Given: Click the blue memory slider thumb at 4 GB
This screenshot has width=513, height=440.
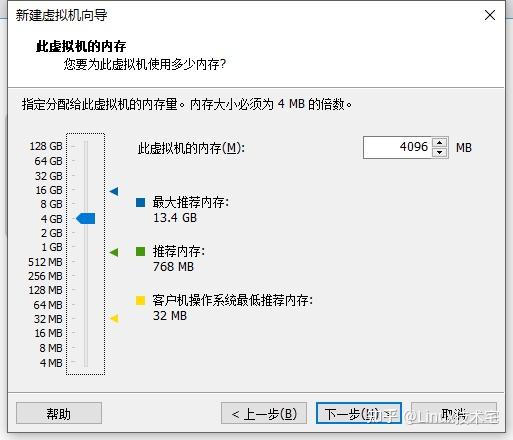Looking at the screenshot, I should point(85,219).
